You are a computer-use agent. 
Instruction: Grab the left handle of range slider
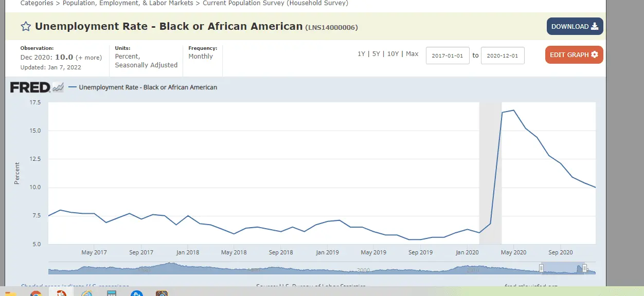(541, 268)
